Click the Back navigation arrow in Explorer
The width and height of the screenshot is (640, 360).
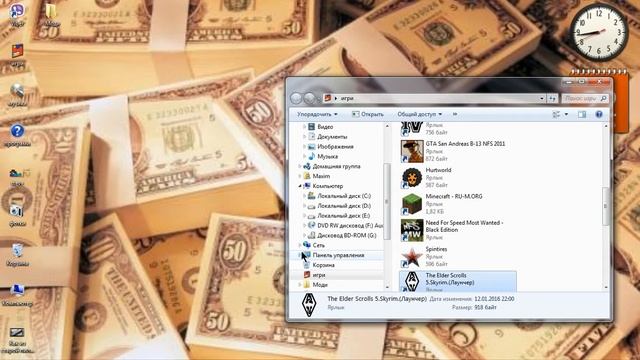click(x=296, y=98)
